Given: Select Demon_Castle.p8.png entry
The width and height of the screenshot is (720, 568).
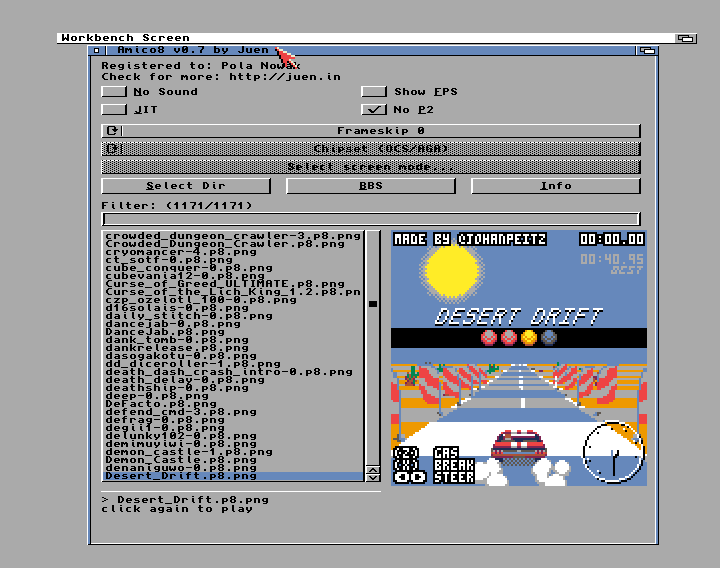Looking at the screenshot, I should tap(233, 460).
